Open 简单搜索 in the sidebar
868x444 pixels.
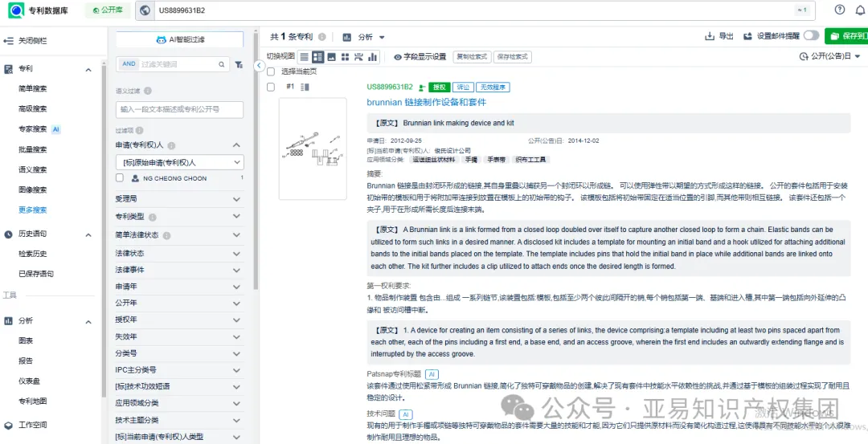33,88
